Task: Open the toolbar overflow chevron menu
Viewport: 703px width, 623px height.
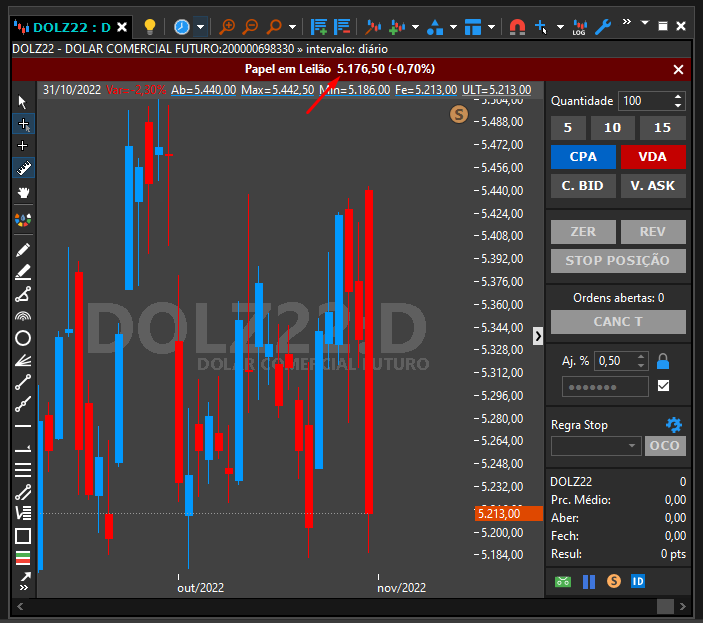Action: [626, 22]
